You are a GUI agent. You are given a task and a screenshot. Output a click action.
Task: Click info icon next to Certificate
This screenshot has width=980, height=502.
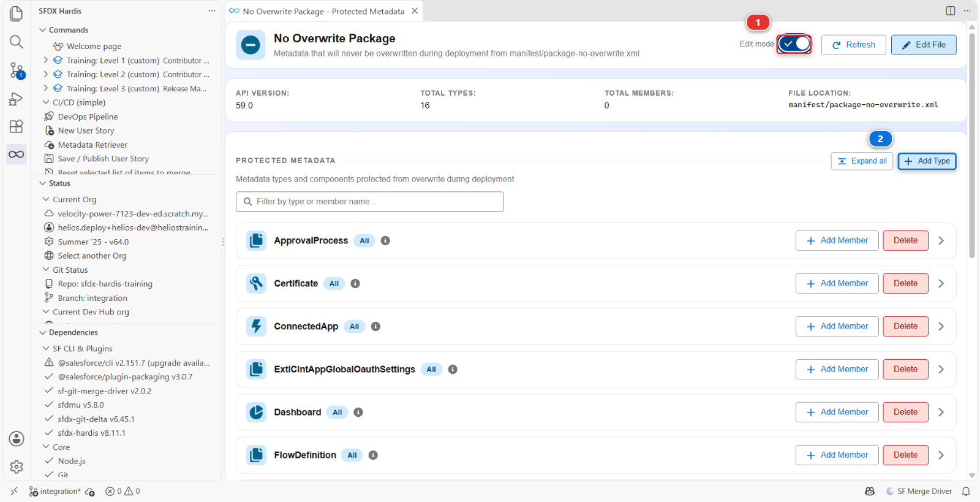pos(355,284)
